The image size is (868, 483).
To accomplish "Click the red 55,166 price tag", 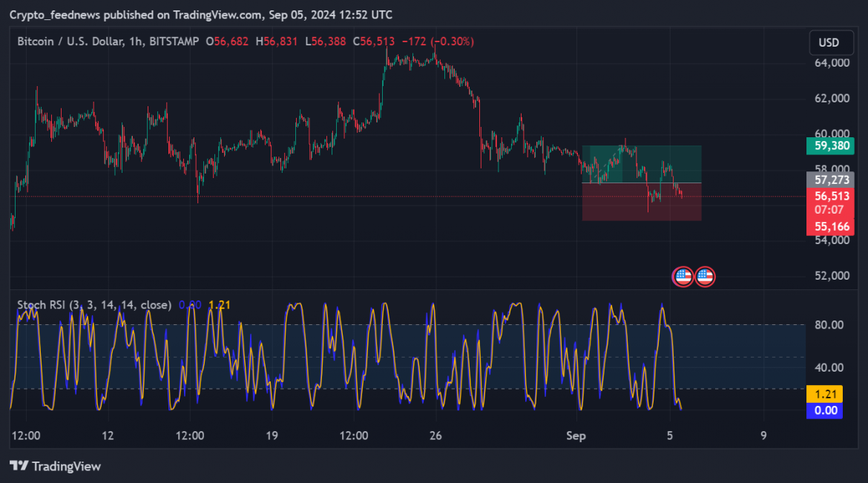I will [830, 227].
